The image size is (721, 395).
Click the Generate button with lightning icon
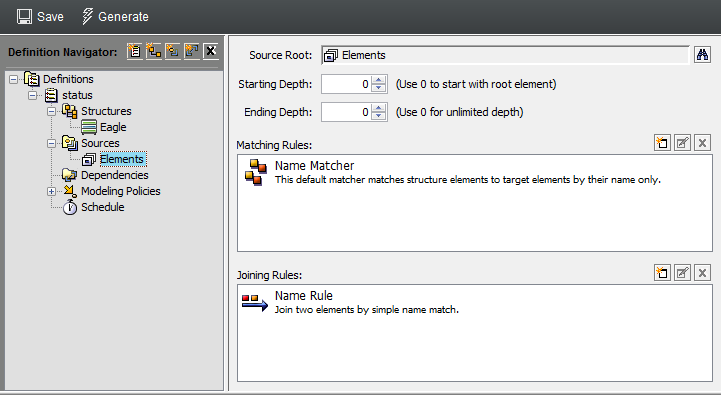tap(115, 17)
